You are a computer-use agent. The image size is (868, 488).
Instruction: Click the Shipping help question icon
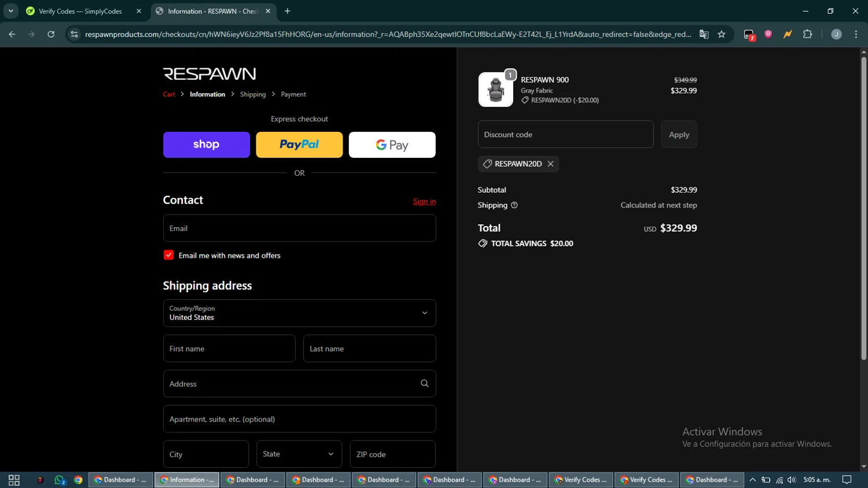click(514, 205)
